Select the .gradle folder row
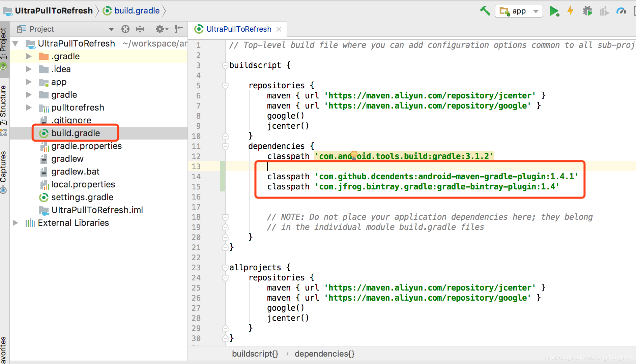The width and height of the screenshot is (636, 364). pos(98,56)
